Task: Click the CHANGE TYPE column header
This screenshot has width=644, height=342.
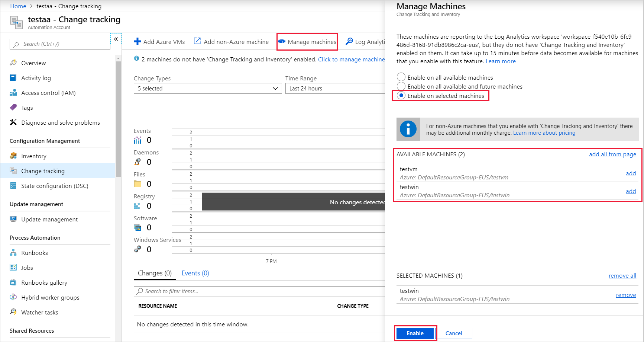Action: tap(353, 306)
